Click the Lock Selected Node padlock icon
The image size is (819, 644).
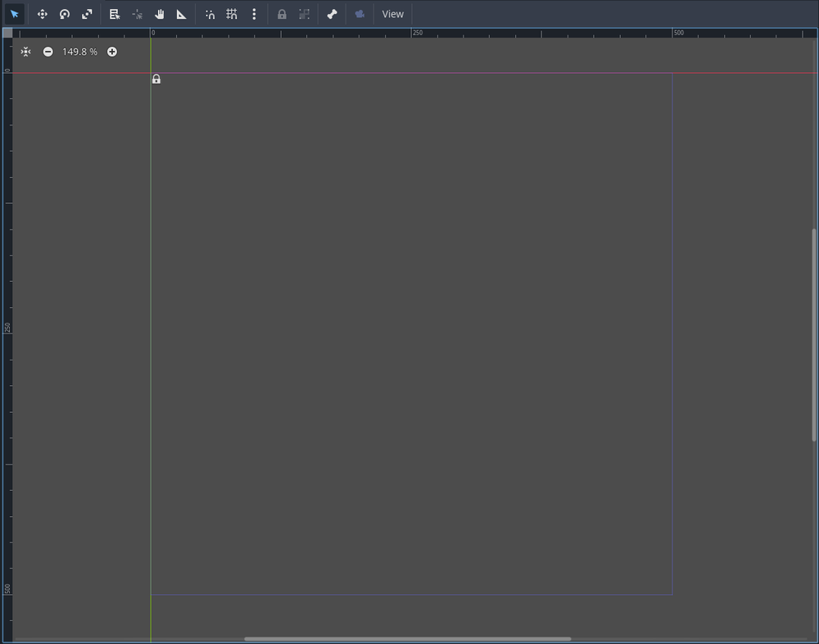click(281, 14)
